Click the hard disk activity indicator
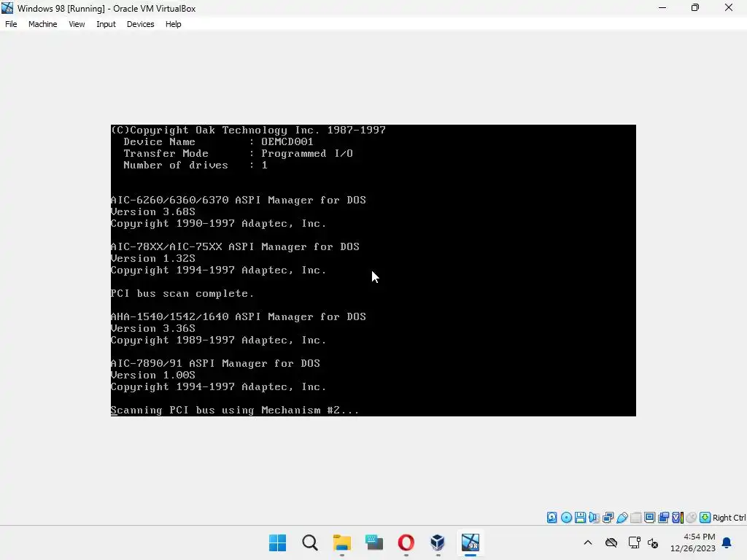 point(551,518)
